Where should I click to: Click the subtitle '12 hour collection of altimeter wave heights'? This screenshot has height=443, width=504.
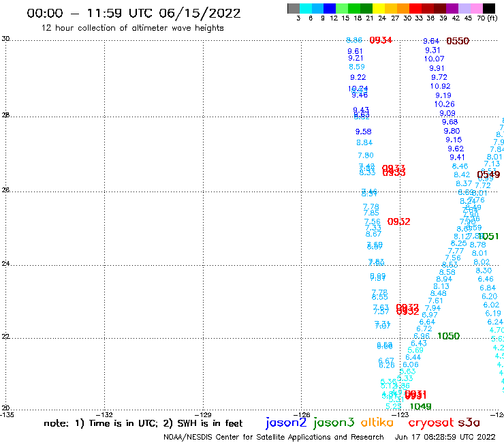click(x=132, y=28)
